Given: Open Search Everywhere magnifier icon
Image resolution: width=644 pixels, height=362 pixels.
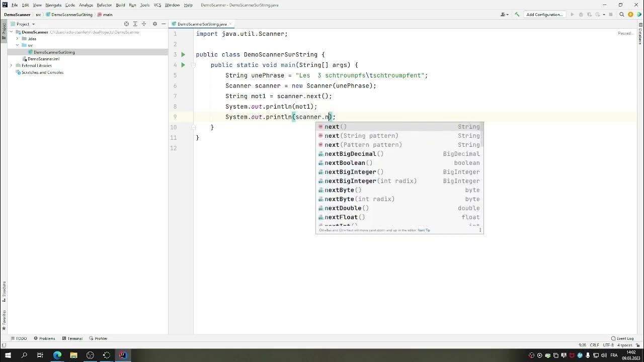Looking at the screenshot, I should [622, 15].
